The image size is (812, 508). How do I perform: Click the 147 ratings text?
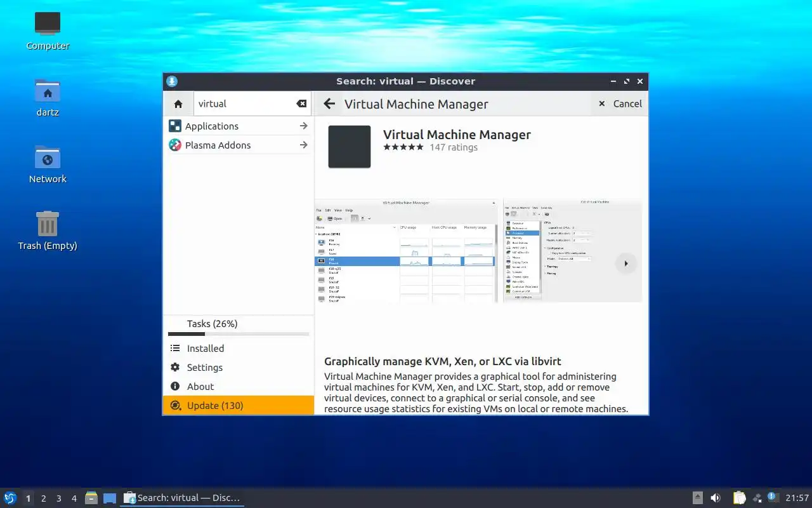[454, 147]
